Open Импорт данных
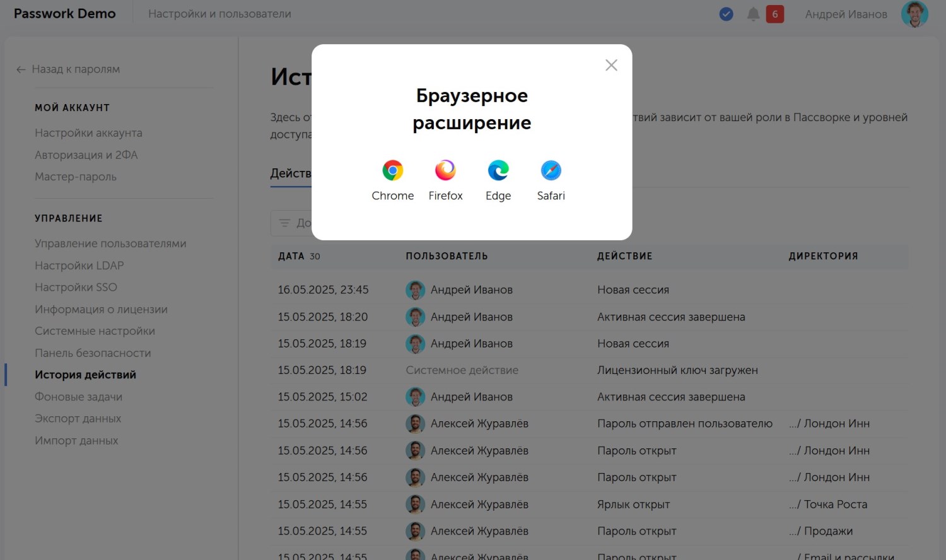This screenshot has width=946, height=560. 76,441
